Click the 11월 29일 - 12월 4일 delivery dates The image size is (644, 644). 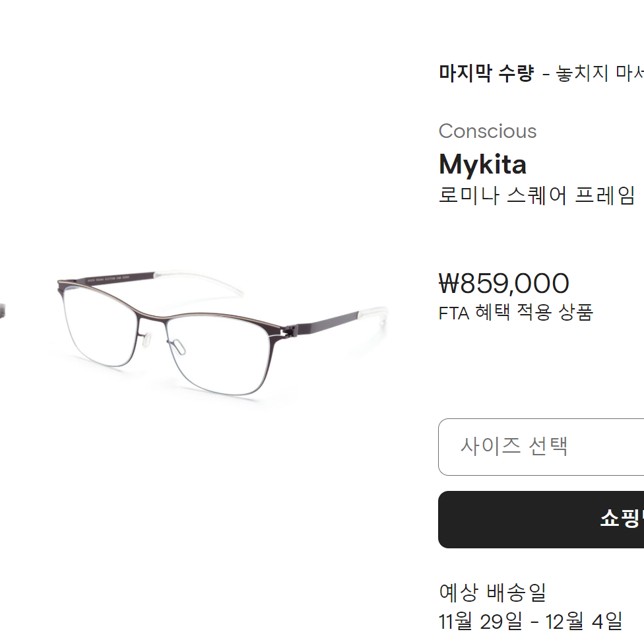(531, 621)
